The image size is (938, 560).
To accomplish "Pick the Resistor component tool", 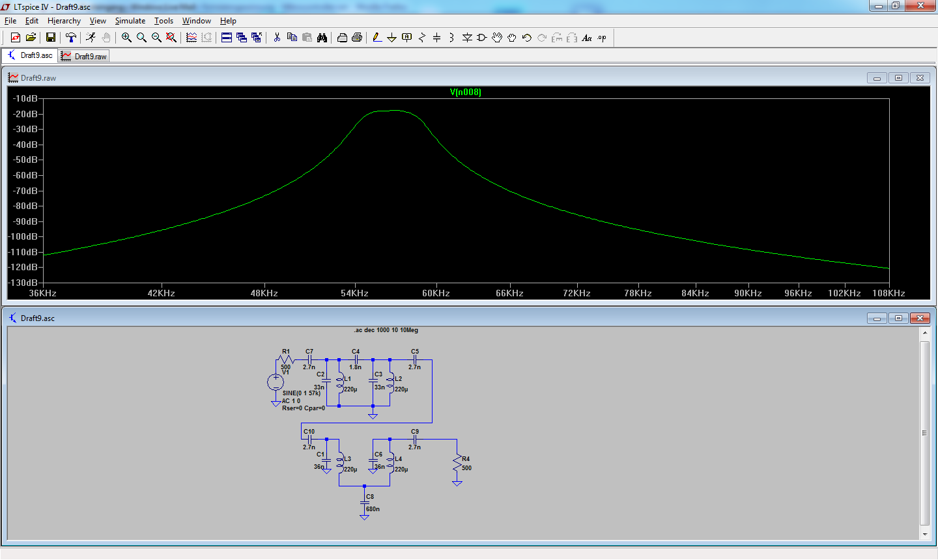I will tap(421, 38).
